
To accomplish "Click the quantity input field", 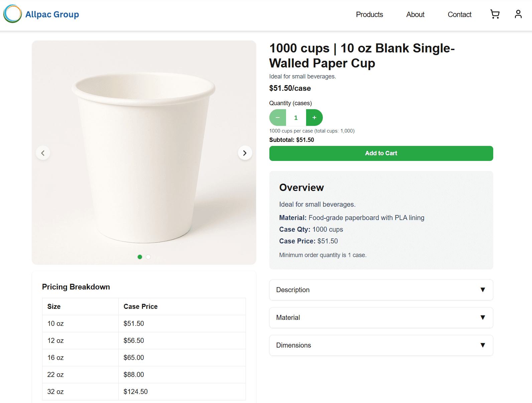I will pyautogui.click(x=296, y=118).
